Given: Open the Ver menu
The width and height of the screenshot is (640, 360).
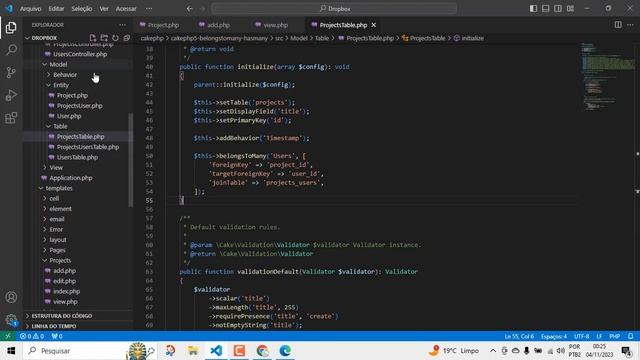Looking at the screenshot, I should [104, 9].
